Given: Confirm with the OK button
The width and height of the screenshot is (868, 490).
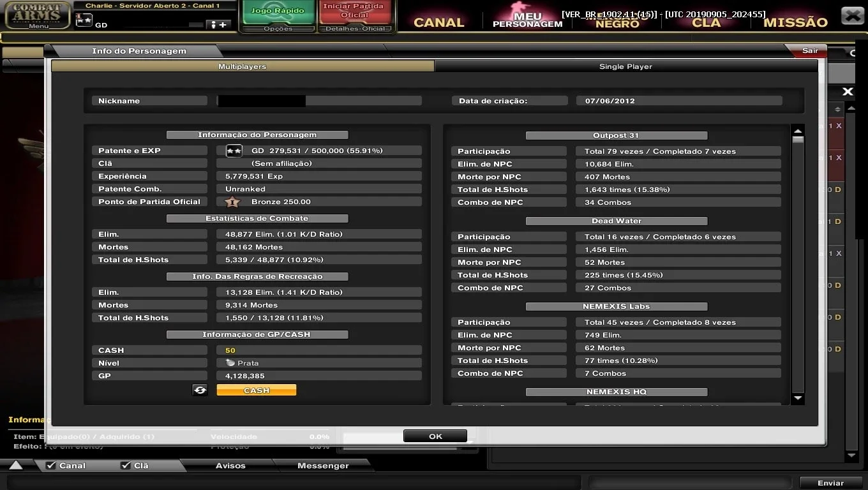Looking at the screenshot, I should [435, 436].
